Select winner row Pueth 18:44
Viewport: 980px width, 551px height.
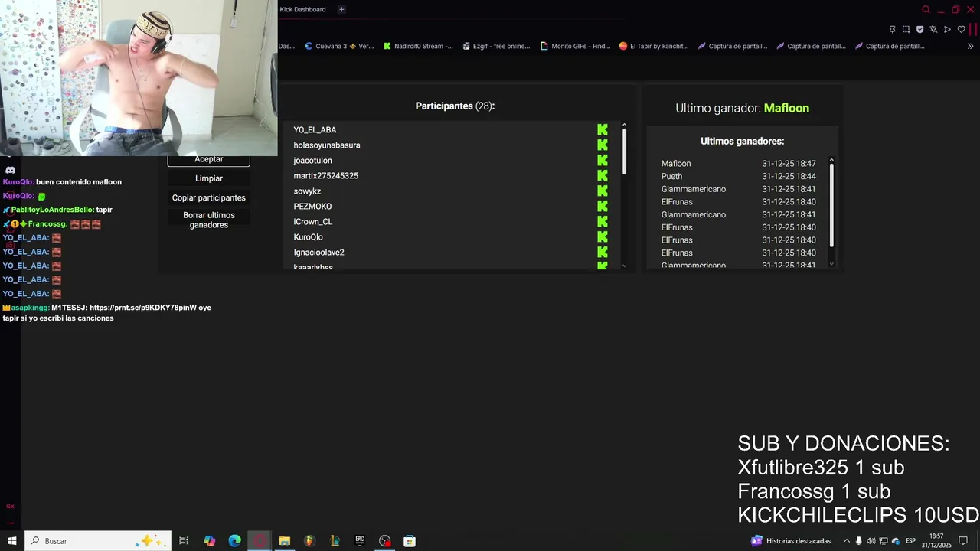(x=738, y=176)
